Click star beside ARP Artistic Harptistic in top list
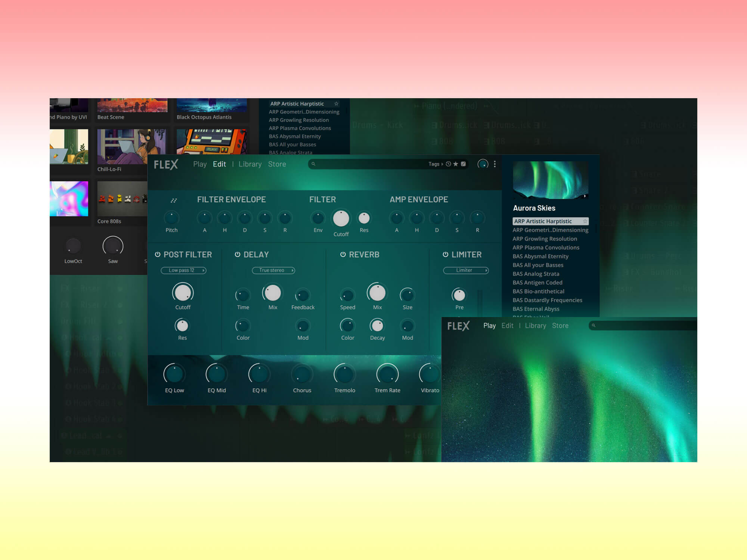 (x=336, y=104)
